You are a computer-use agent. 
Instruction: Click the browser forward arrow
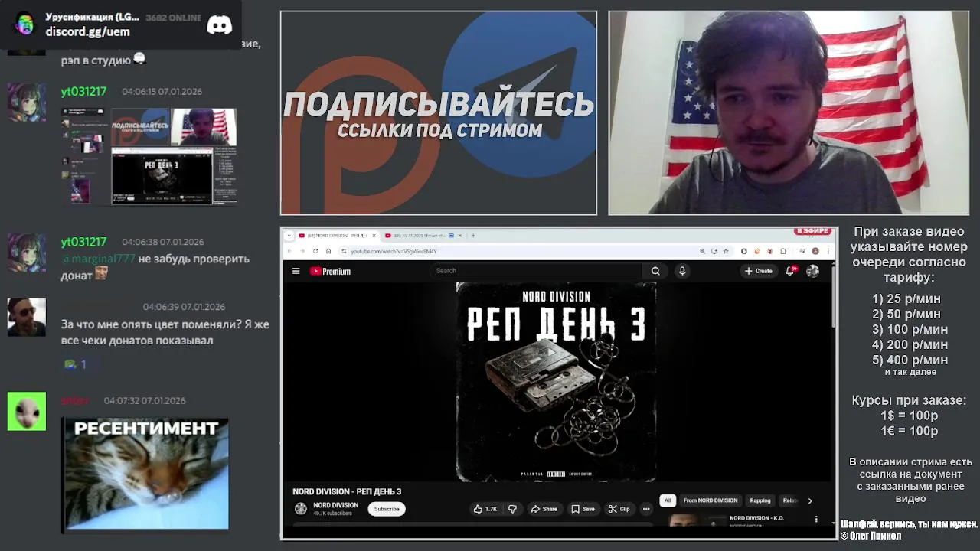pos(302,251)
